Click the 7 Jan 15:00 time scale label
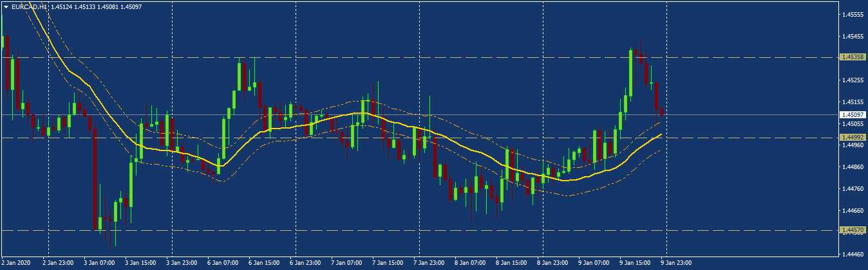 point(387,263)
